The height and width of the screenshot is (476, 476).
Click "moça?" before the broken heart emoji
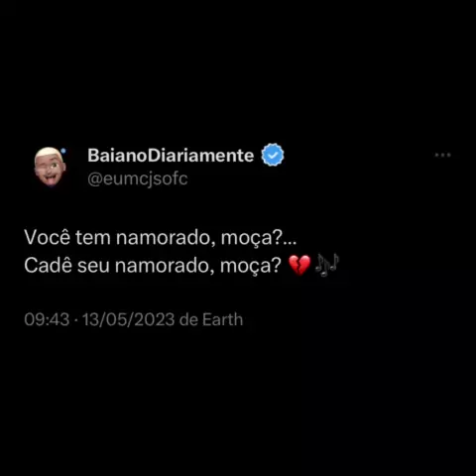coord(250,266)
